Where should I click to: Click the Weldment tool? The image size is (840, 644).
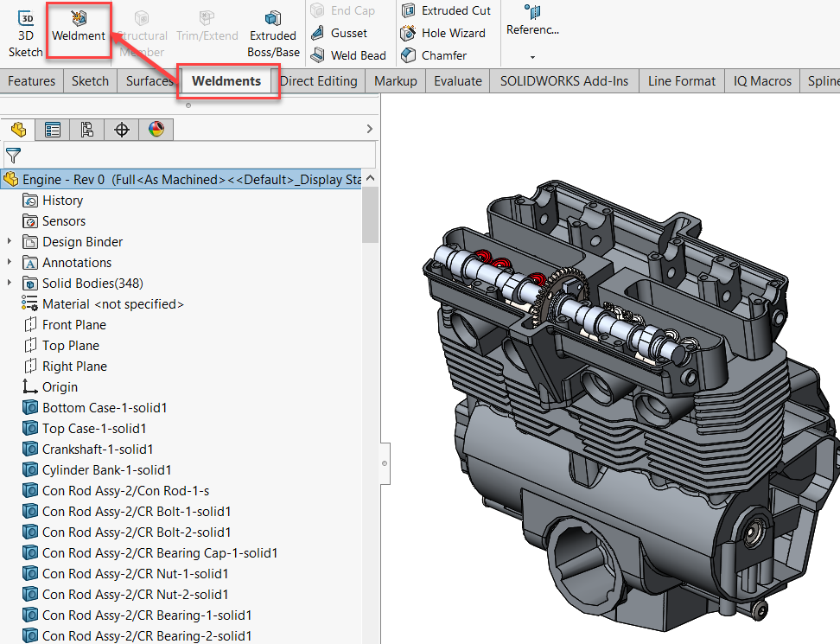79,28
